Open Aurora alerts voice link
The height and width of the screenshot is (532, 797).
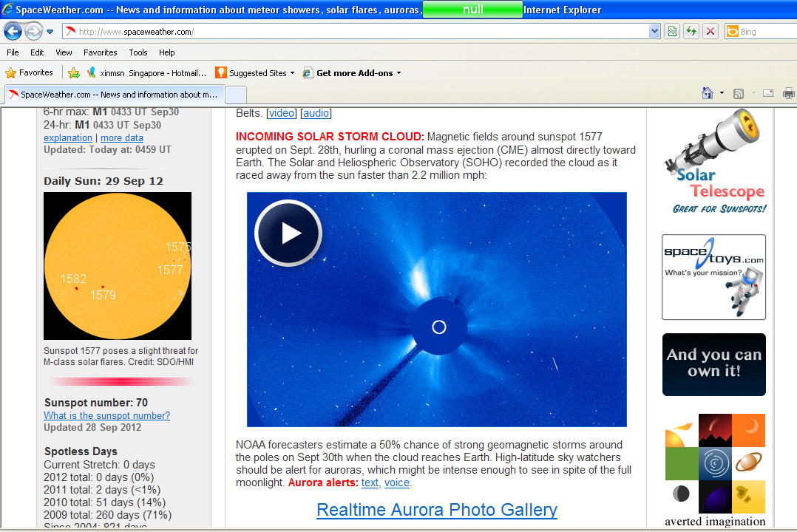[397, 482]
